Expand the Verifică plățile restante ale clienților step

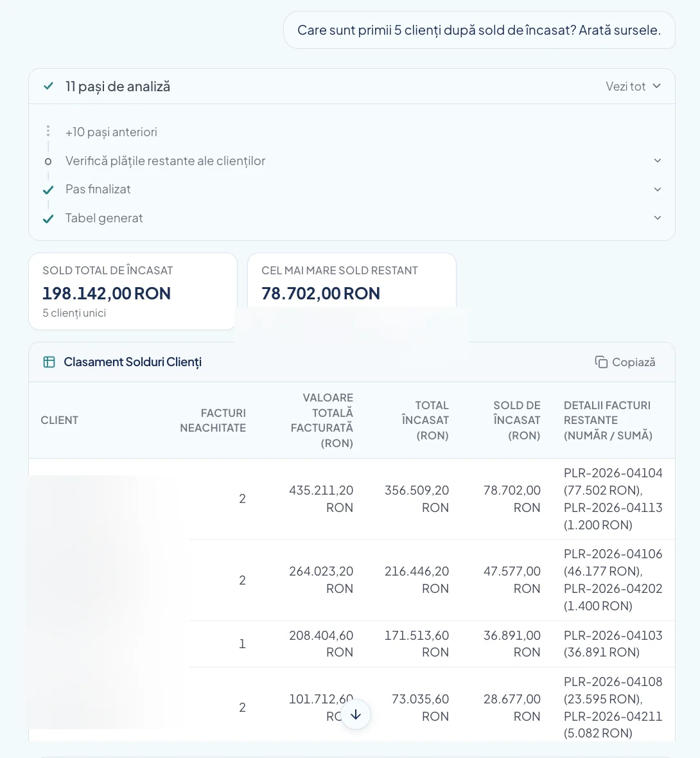(x=658, y=161)
